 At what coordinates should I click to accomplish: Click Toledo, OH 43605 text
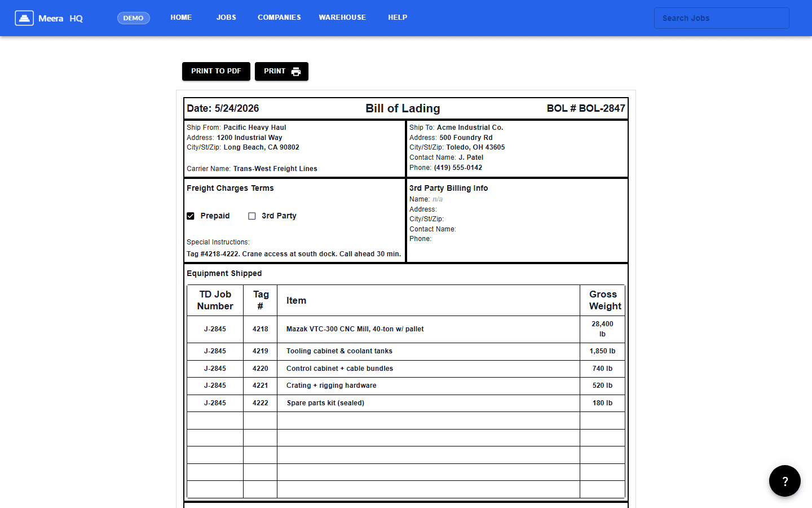pos(476,147)
